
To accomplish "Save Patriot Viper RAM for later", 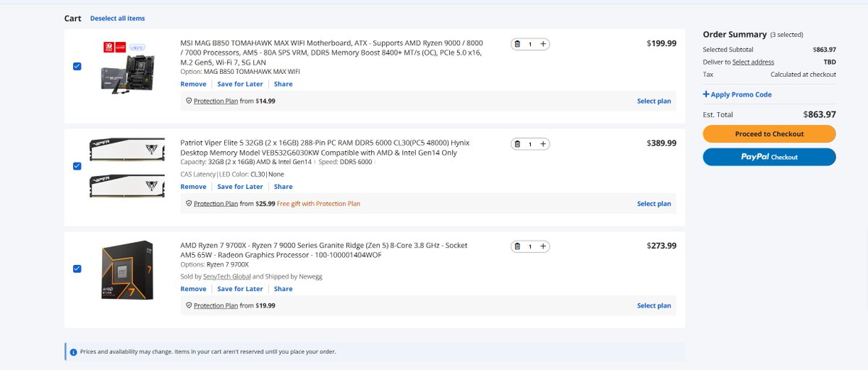I will [240, 187].
